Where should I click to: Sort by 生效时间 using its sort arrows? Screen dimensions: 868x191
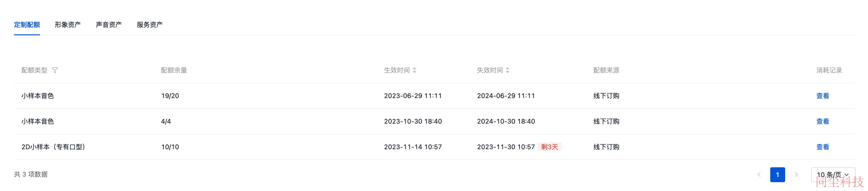(x=414, y=70)
